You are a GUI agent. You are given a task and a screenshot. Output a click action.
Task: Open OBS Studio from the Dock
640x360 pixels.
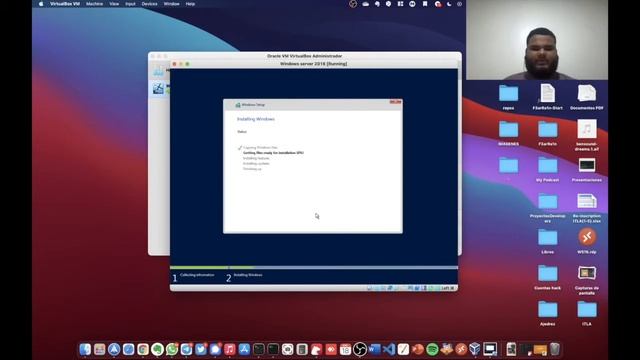(x=360, y=349)
